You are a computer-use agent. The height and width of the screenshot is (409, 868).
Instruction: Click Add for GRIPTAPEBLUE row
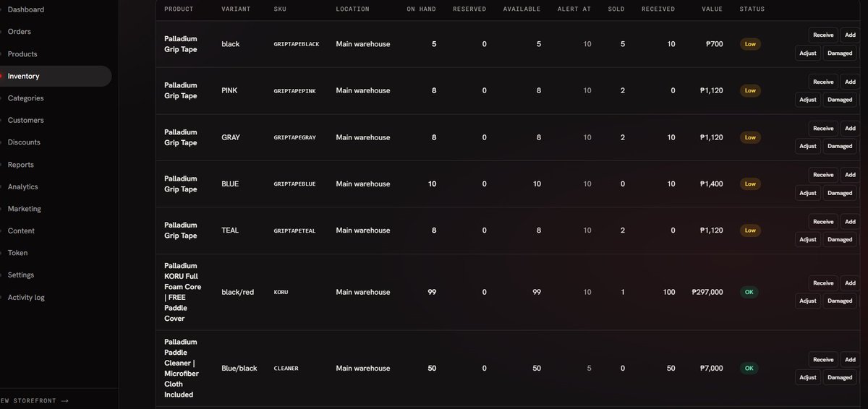coord(850,175)
